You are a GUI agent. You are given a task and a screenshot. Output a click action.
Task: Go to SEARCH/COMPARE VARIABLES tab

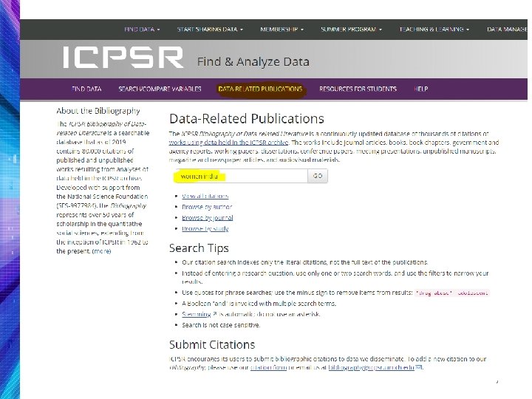click(160, 89)
